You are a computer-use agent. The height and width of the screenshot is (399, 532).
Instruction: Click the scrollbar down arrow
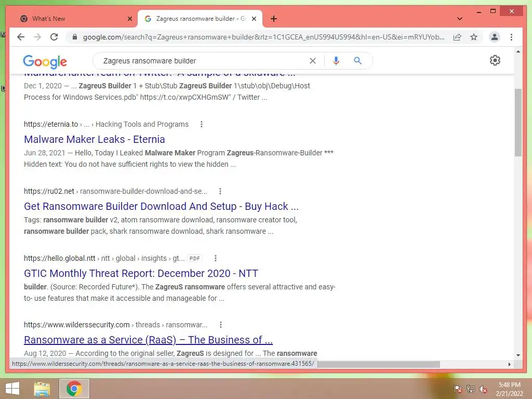518,355
